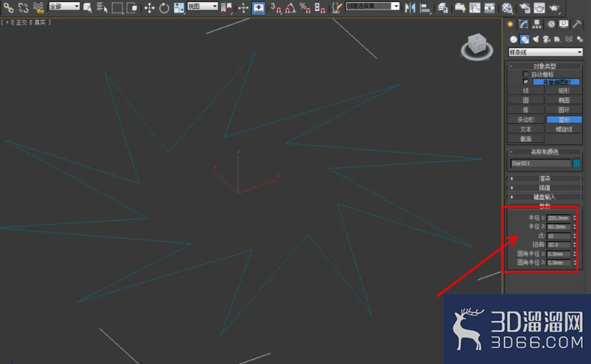The height and width of the screenshot is (364, 591).
Task: Open the Schematic View icon
Action: [x=489, y=7]
